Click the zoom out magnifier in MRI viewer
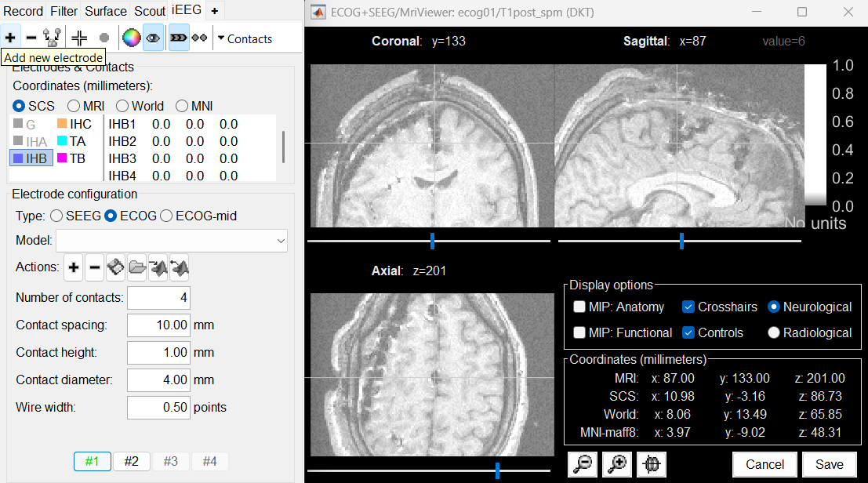 [583, 464]
